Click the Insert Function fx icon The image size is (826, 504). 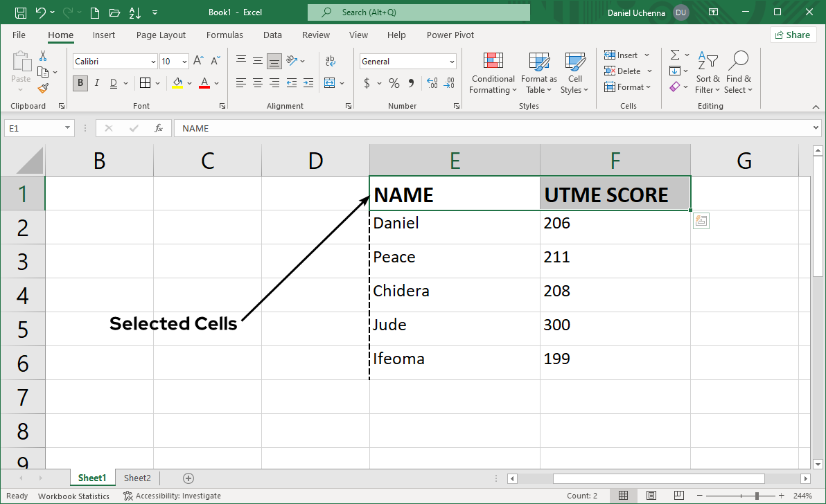coord(159,128)
